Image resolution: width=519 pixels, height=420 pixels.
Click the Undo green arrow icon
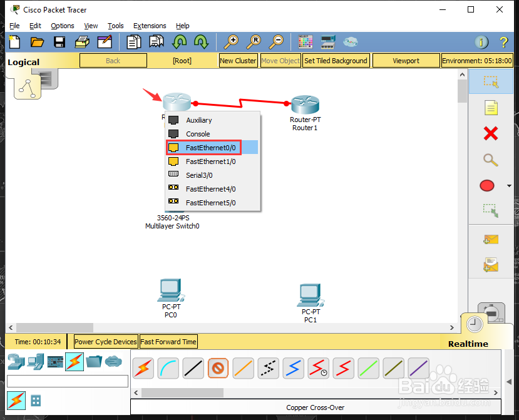click(x=179, y=42)
